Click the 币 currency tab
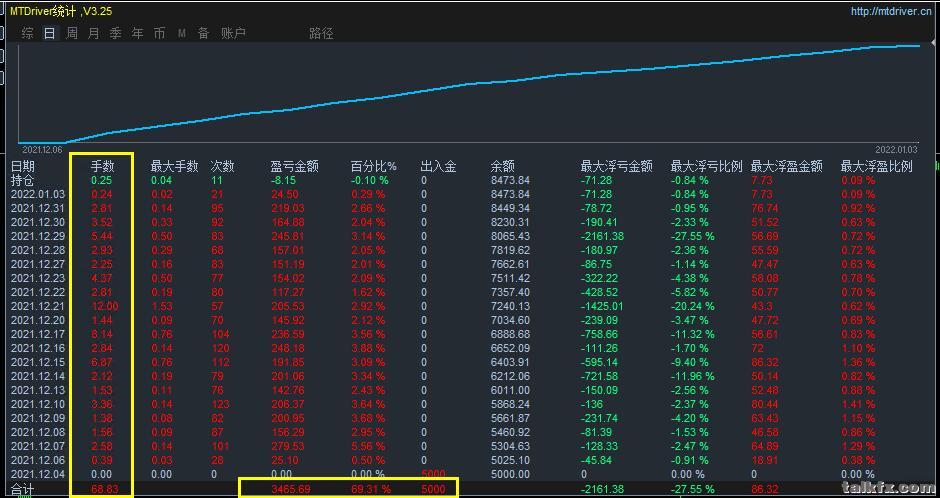The width and height of the screenshot is (940, 498). [160, 33]
